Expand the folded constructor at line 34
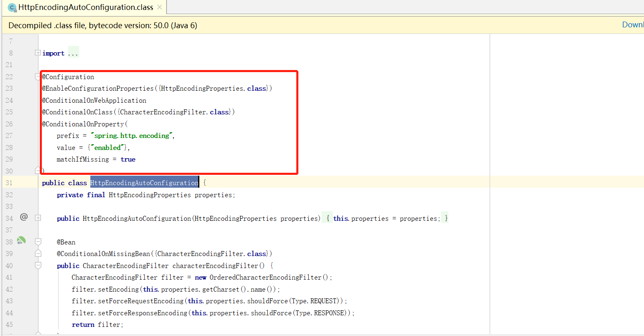Image resolution: width=644 pixels, height=336 pixels. (x=38, y=218)
